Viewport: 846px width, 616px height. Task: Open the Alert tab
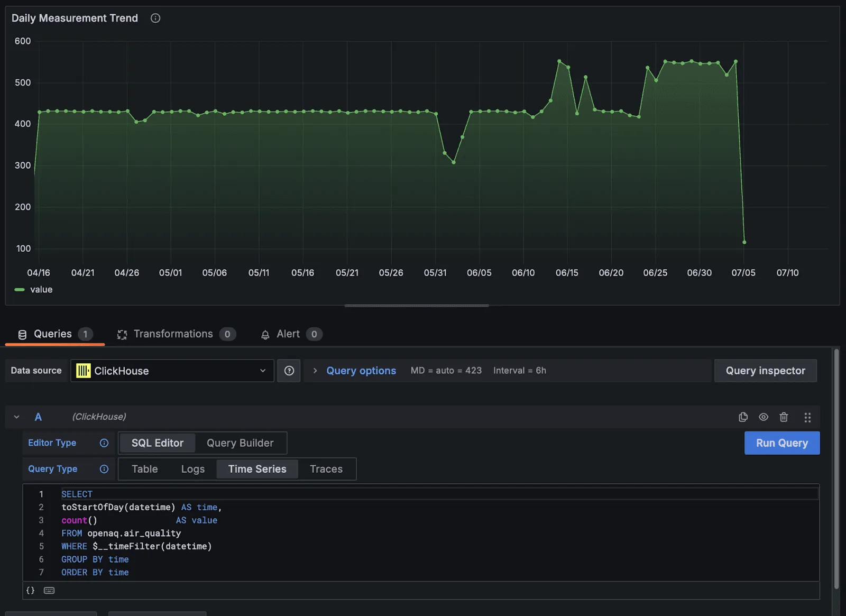click(x=288, y=334)
